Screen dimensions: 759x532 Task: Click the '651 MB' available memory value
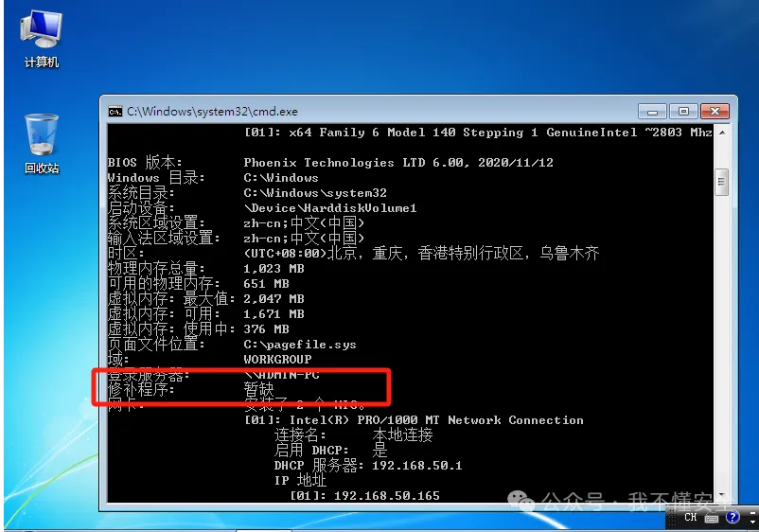coord(266,284)
